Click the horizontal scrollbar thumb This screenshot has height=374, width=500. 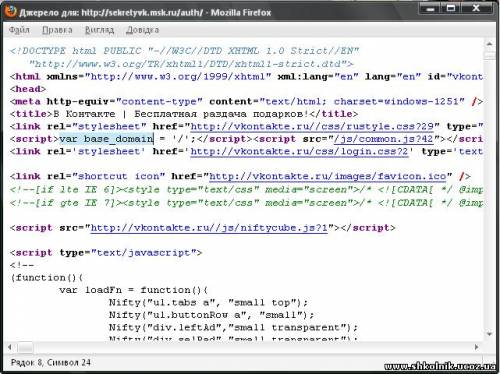(25, 348)
